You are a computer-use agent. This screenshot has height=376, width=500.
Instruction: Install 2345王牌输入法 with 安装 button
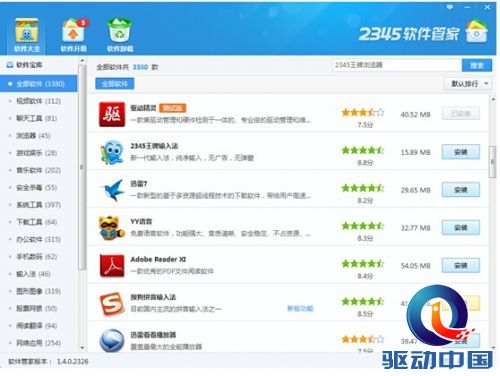pos(461,152)
